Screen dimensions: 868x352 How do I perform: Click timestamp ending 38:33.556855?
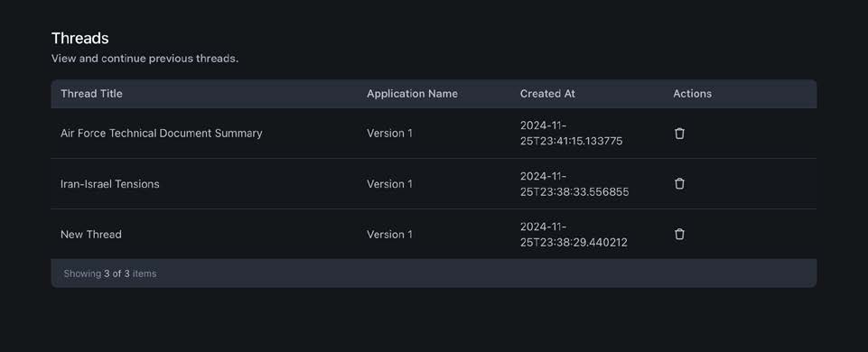pyautogui.click(x=574, y=184)
